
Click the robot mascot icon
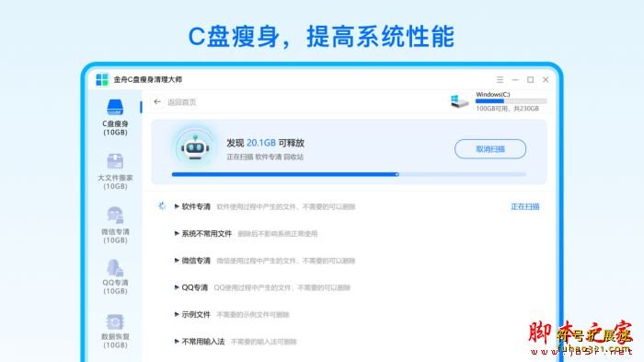[195, 147]
